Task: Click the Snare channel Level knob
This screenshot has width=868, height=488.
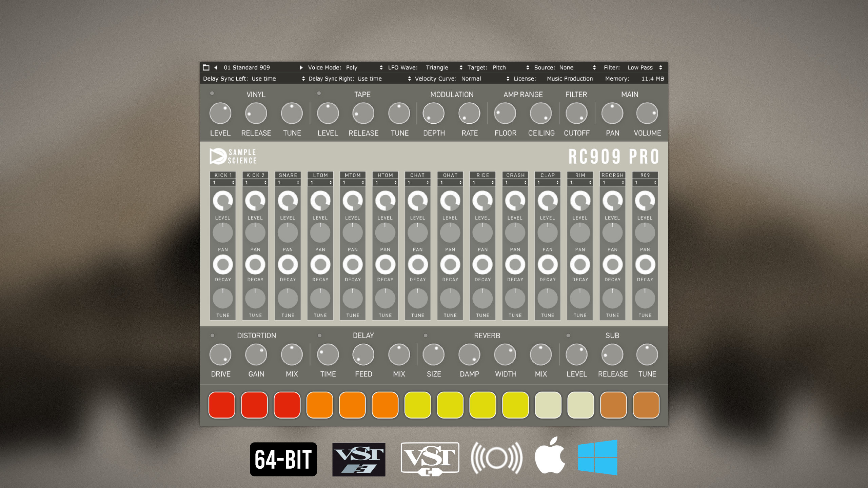Action: (x=288, y=201)
